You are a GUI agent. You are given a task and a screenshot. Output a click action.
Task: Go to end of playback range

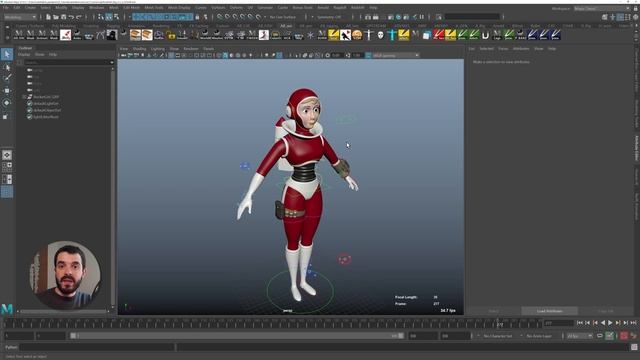633,323
